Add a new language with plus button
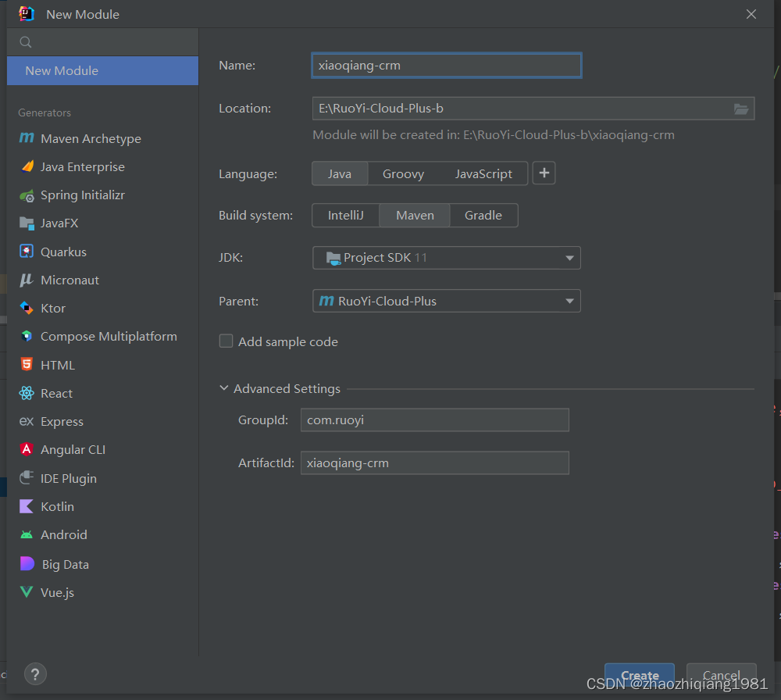This screenshot has width=781, height=700. [544, 173]
